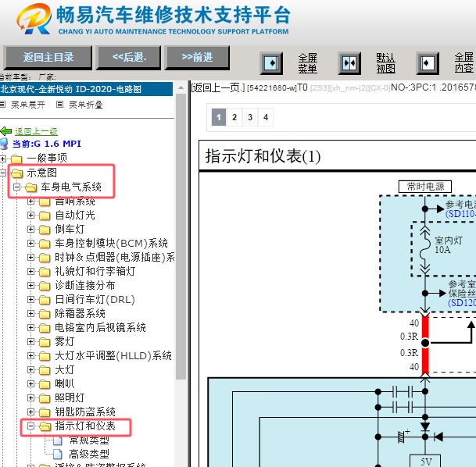
Task: Click the 自动灯光 folder icon
Action: 45,216
